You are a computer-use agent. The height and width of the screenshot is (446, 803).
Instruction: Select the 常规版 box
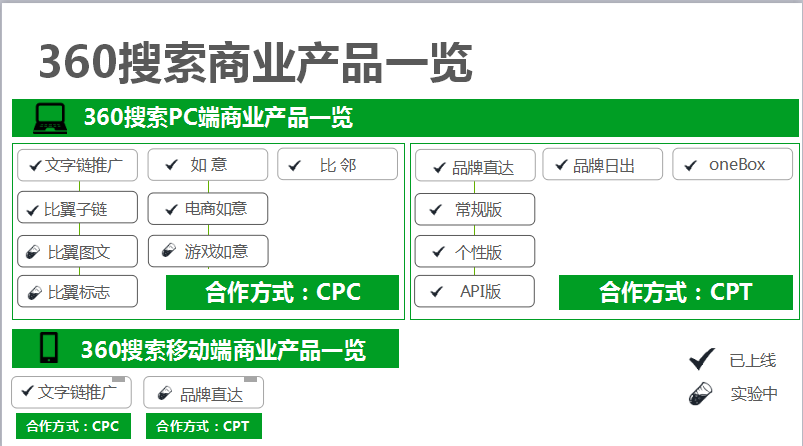475,209
